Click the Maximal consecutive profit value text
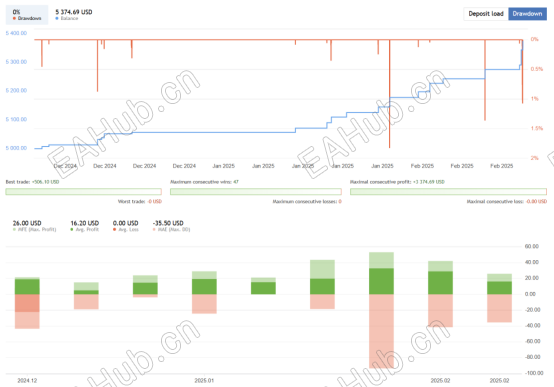The height and width of the screenshot is (387, 554). pyautogui.click(x=429, y=182)
